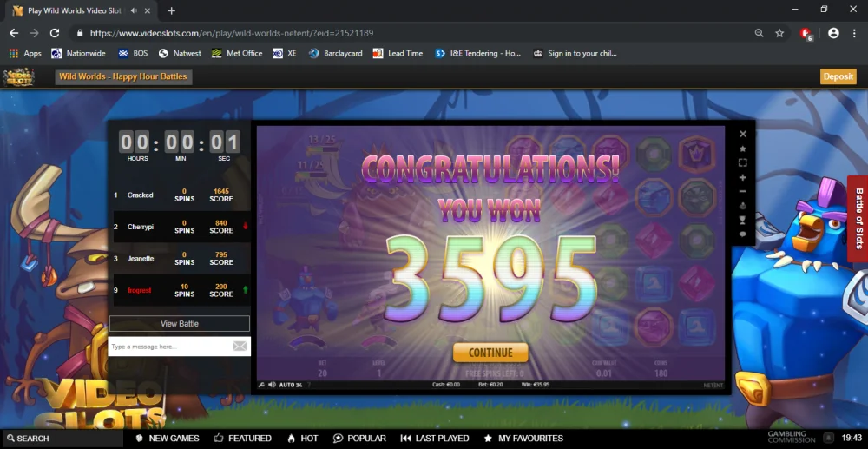
Task: Open the Chrome profile avatar icon
Action: pos(833,33)
